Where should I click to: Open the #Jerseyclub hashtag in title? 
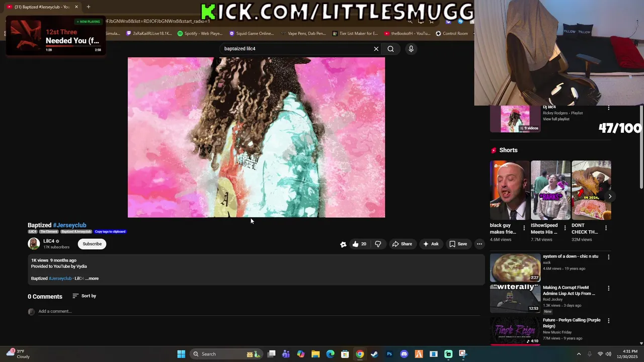click(x=69, y=225)
